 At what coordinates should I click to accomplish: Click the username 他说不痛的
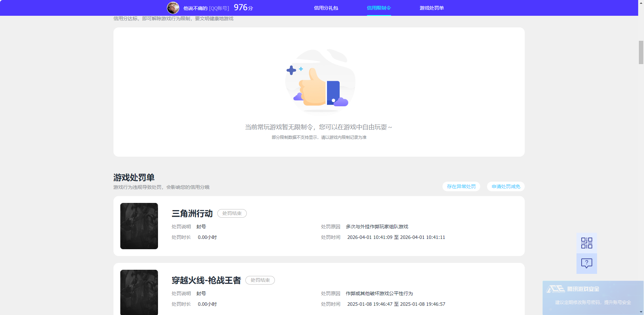(195, 8)
